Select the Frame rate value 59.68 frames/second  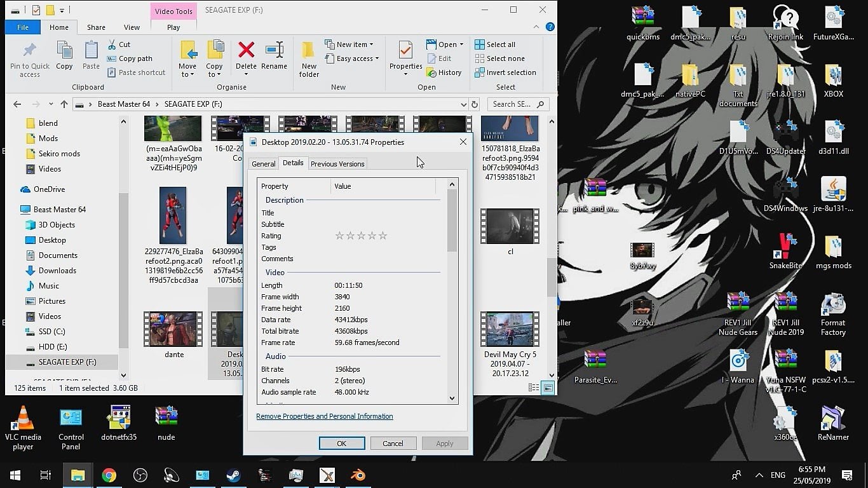pos(367,342)
